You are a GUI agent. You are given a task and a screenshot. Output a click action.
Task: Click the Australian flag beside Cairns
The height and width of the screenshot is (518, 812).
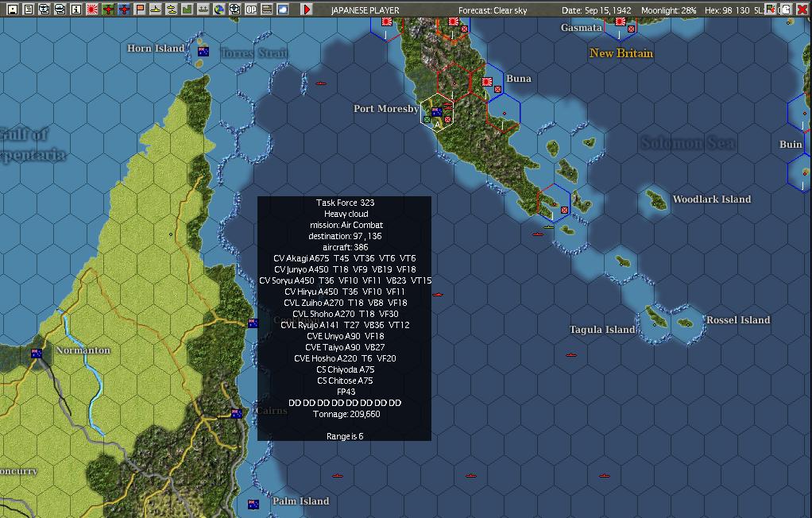[x=237, y=413]
